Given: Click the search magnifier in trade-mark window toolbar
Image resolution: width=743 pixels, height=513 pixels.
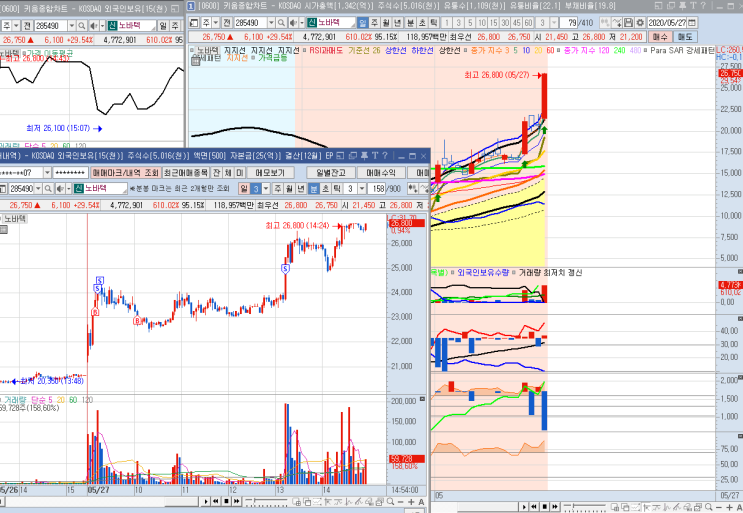Looking at the screenshot, I should (48, 189).
